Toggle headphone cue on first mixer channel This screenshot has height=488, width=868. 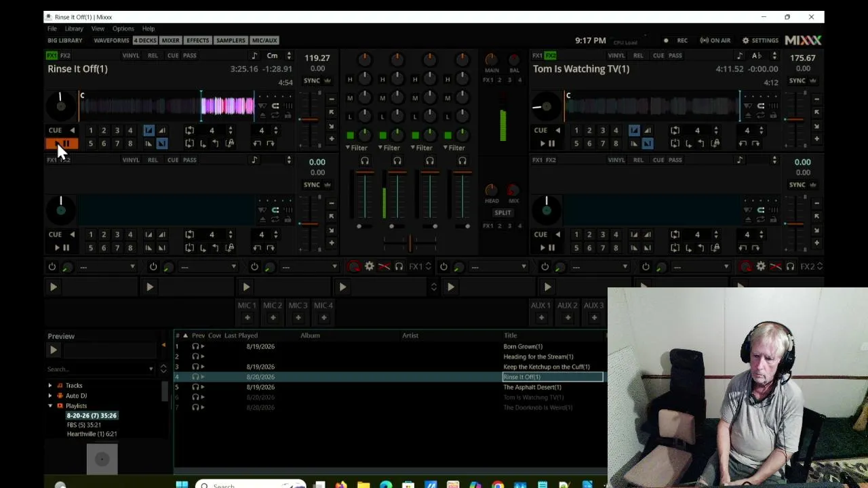tap(365, 161)
